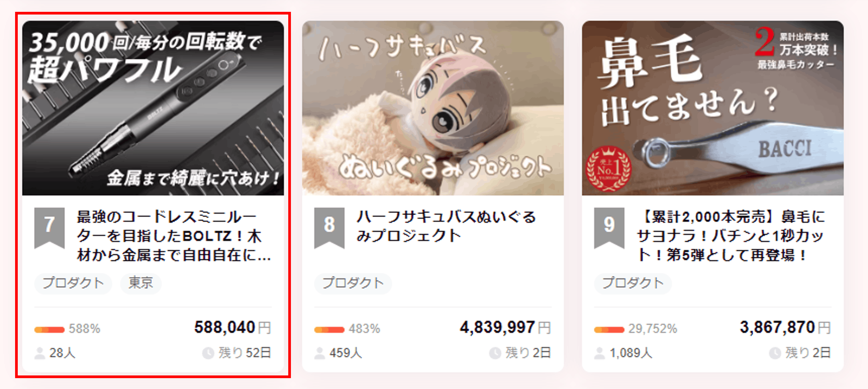Select プロダクト tag on the BOLTZ card

(x=73, y=283)
